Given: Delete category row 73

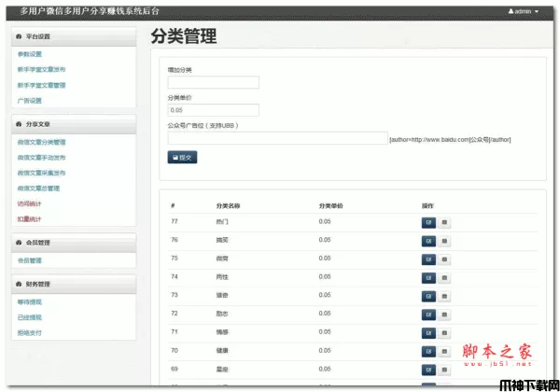Looking at the screenshot, I should click(x=444, y=295).
